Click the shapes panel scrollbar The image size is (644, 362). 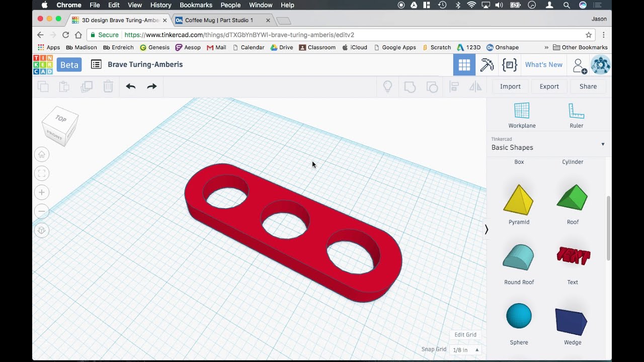pos(608,228)
